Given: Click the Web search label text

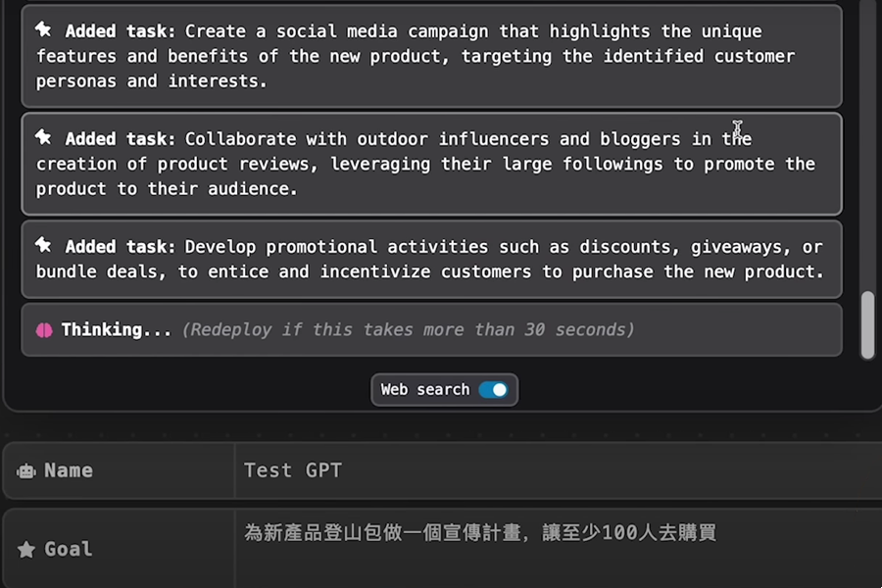Looking at the screenshot, I should click(425, 390).
